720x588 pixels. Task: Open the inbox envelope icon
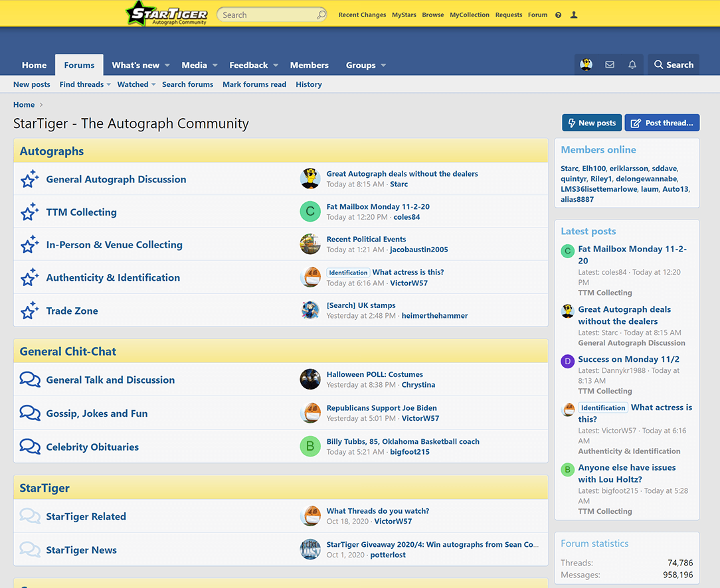pyautogui.click(x=610, y=64)
